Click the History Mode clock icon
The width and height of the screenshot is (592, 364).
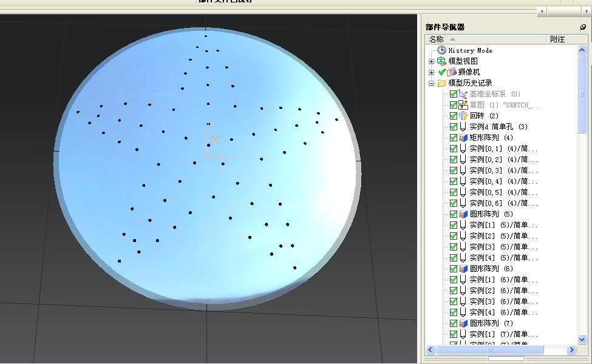coord(441,50)
